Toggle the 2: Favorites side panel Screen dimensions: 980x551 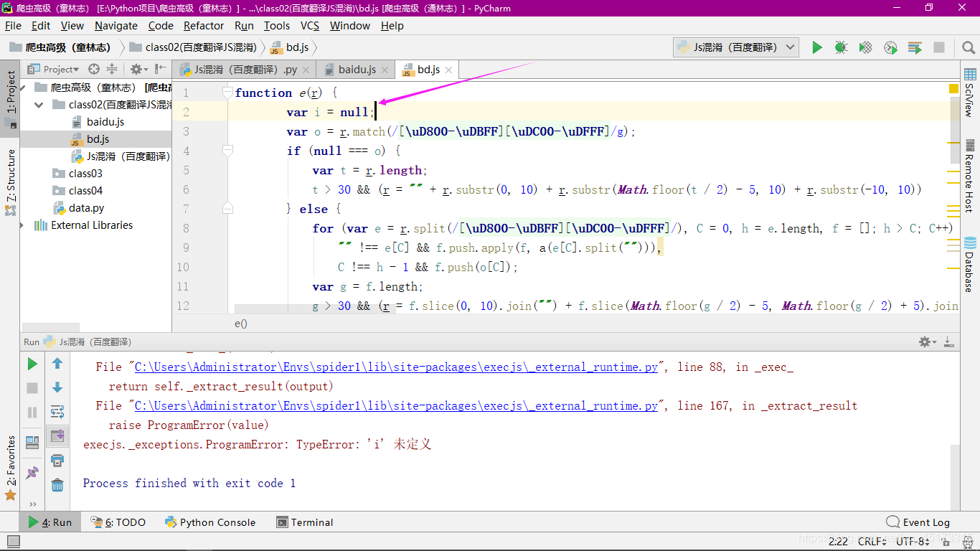click(x=10, y=469)
